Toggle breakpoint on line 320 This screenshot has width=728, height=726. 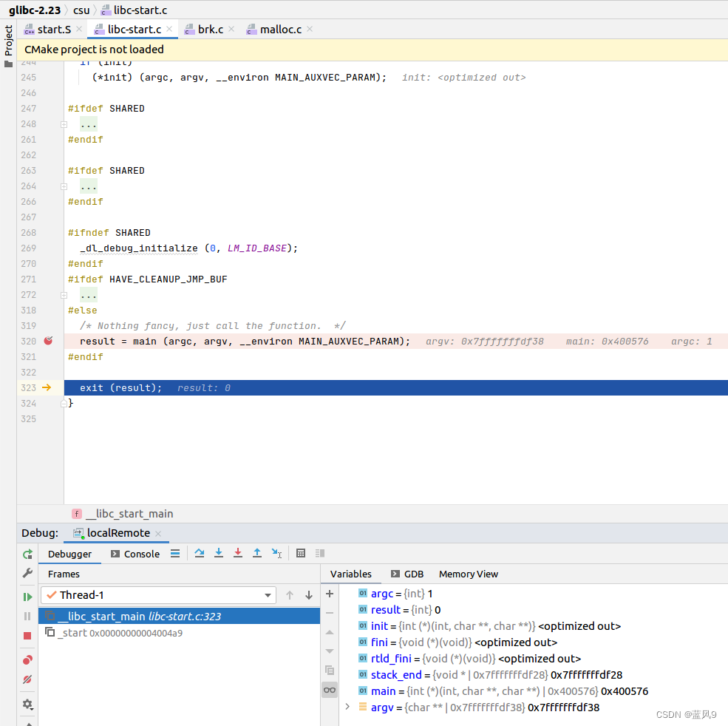[x=48, y=341]
